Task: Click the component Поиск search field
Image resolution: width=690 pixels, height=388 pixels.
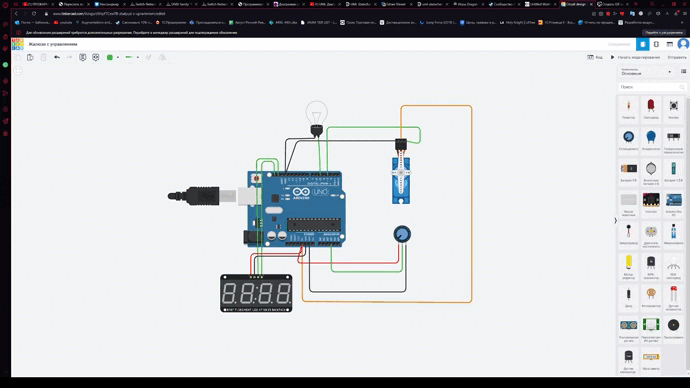Action: point(652,87)
